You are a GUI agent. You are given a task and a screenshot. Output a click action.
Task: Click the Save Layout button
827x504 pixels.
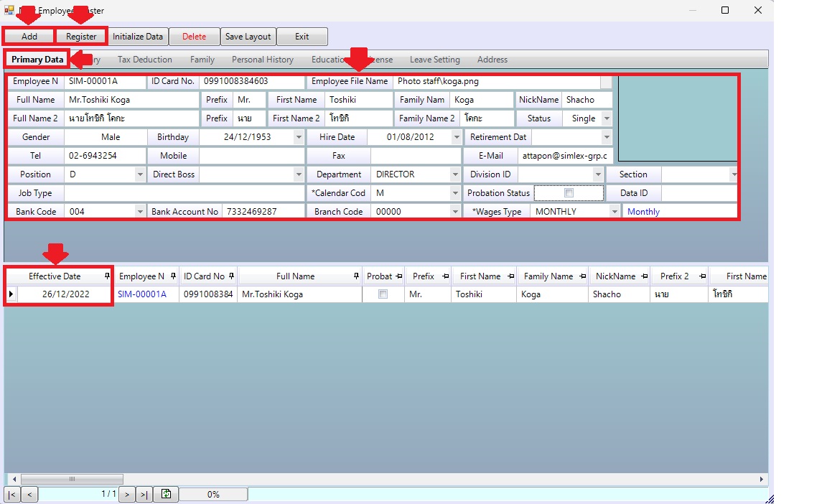(x=248, y=37)
